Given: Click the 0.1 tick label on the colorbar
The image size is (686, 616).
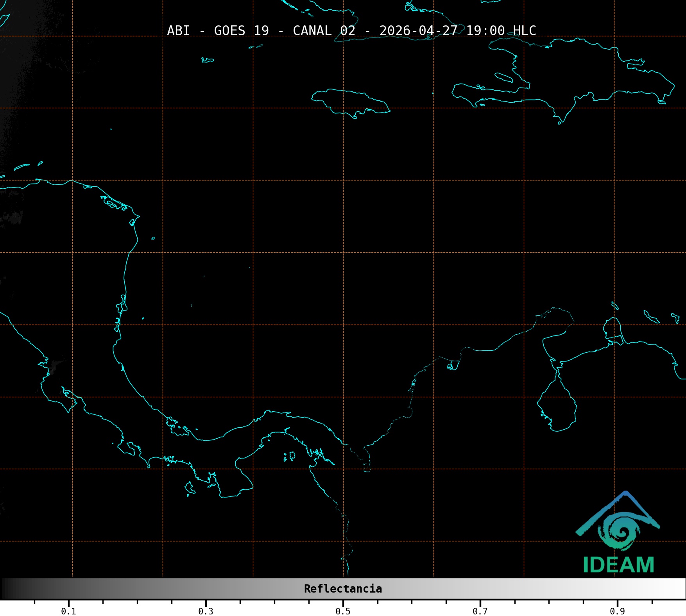Looking at the screenshot, I should [68, 611].
